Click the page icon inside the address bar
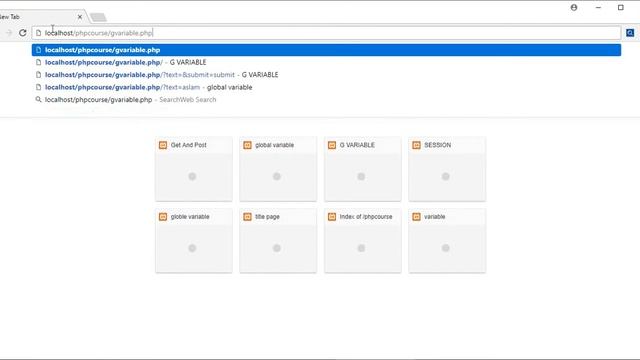Screen dimensions: 640x360 pyautogui.click(x=38, y=33)
